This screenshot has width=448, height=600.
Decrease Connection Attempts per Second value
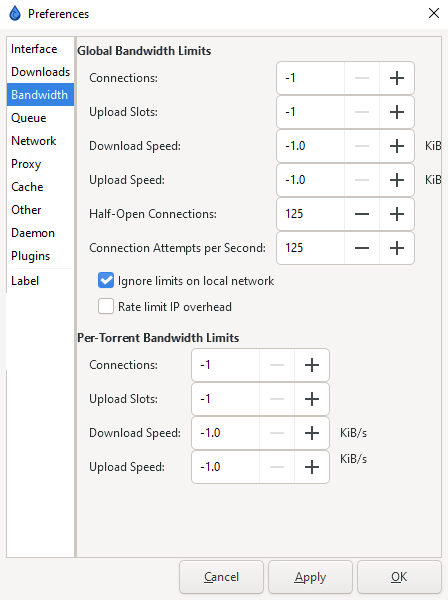point(362,248)
